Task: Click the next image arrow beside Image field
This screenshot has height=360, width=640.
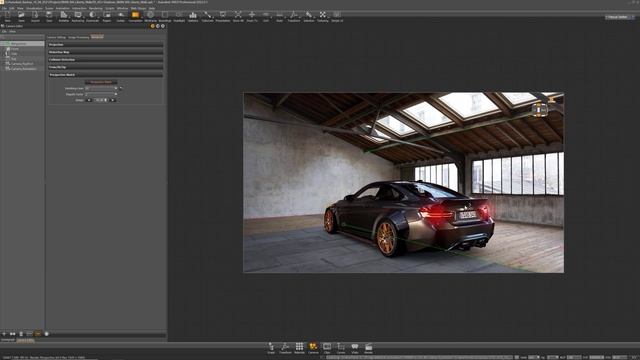Action: 113,100
